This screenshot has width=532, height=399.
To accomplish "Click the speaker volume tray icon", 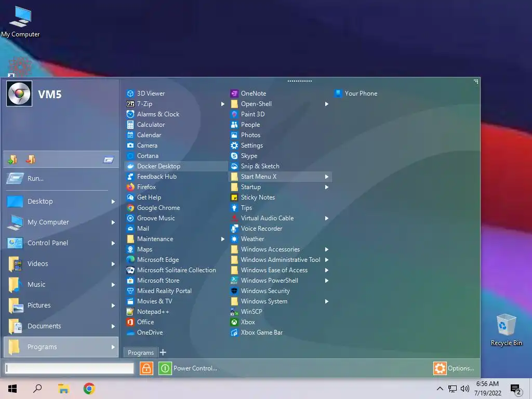I will tap(465, 389).
